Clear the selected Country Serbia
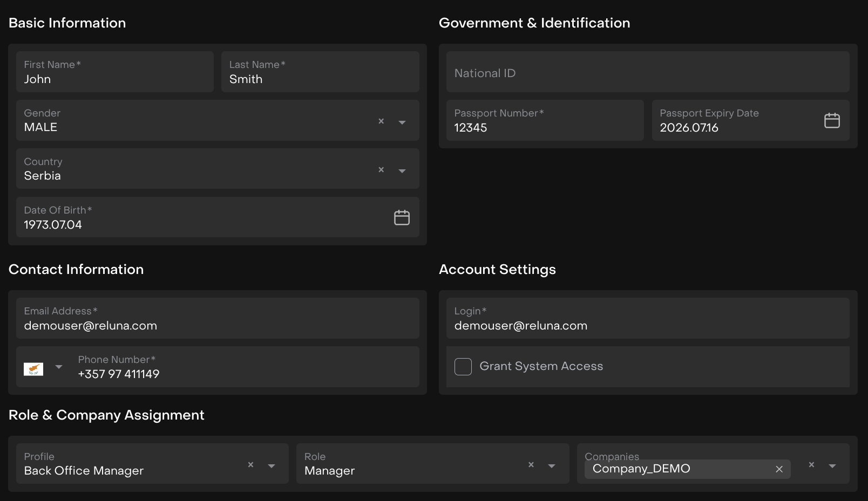The height and width of the screenshot is (501, 868). point(381,170)
